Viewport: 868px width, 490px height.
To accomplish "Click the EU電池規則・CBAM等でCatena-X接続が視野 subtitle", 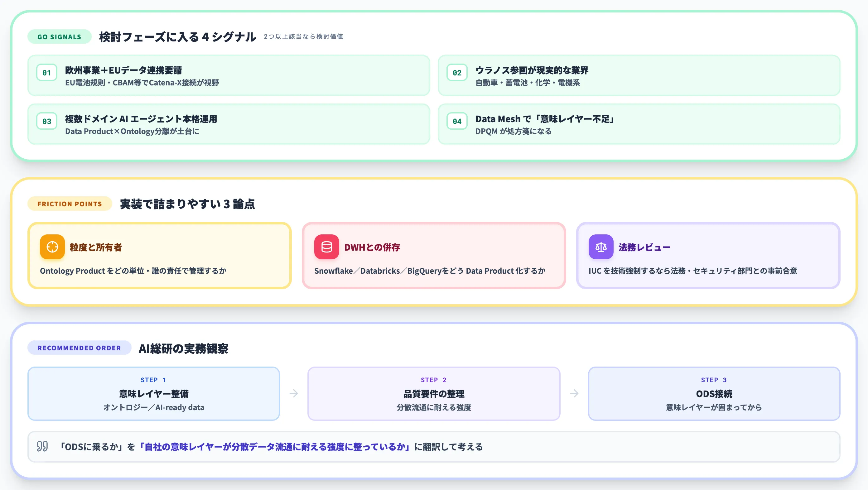I will pos(142,83).
